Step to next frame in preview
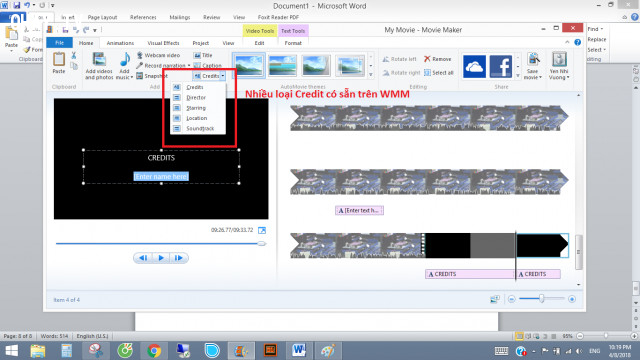 [178, 258]
